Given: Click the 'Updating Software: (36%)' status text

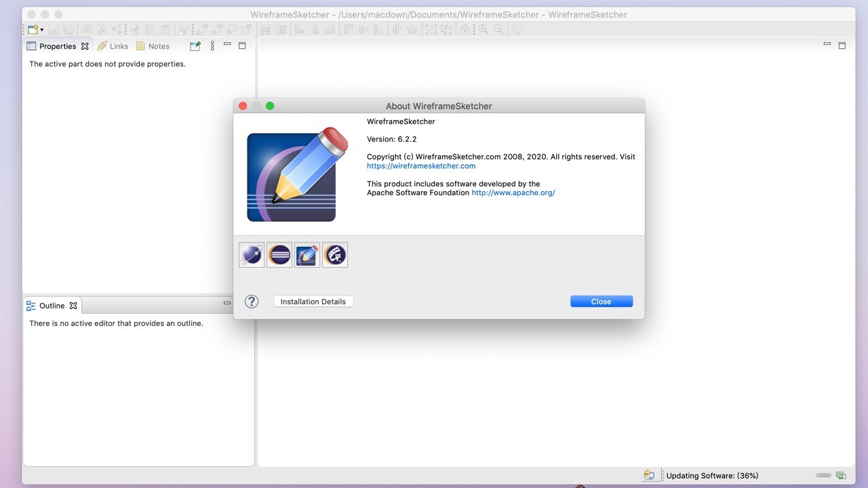Looking at the screenshot, I should (x=712, y=476).
